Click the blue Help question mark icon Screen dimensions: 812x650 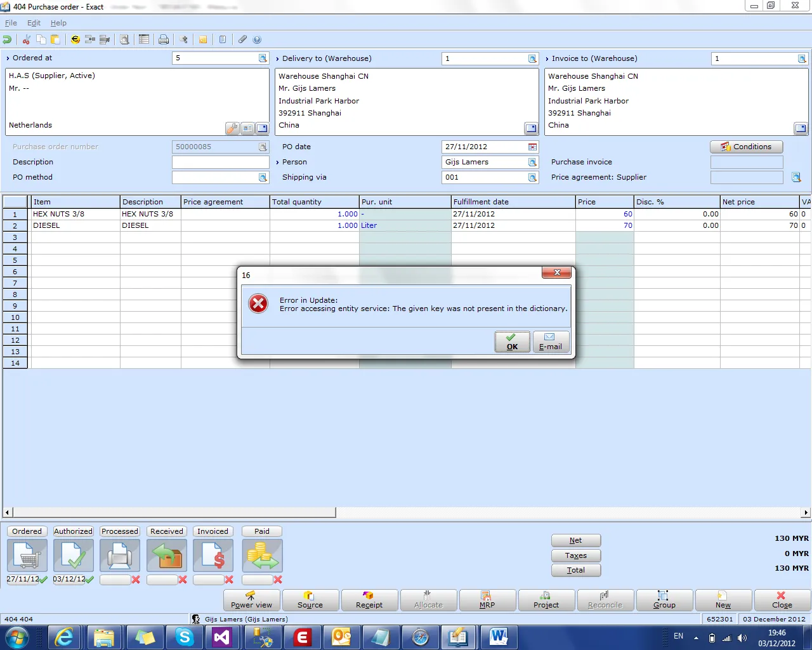(257, 39)
